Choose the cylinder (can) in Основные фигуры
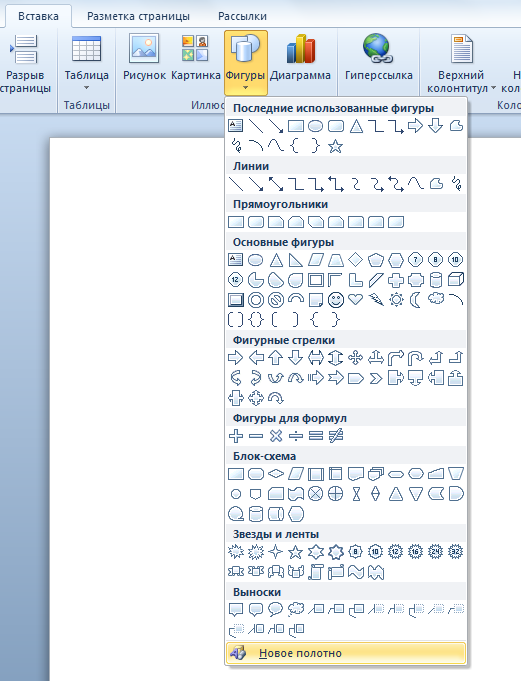 tap(436, 280)
